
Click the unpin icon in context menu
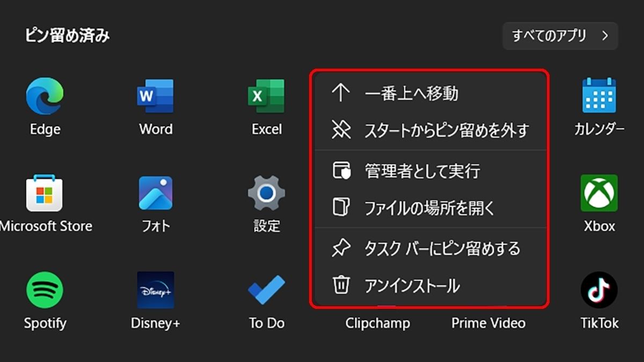341,130
